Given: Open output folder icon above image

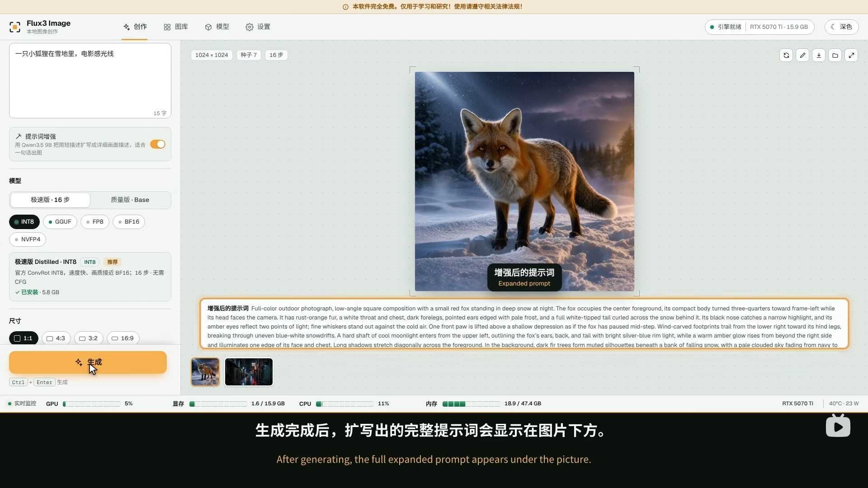Looking at the screenshot, I should [835, 55].
